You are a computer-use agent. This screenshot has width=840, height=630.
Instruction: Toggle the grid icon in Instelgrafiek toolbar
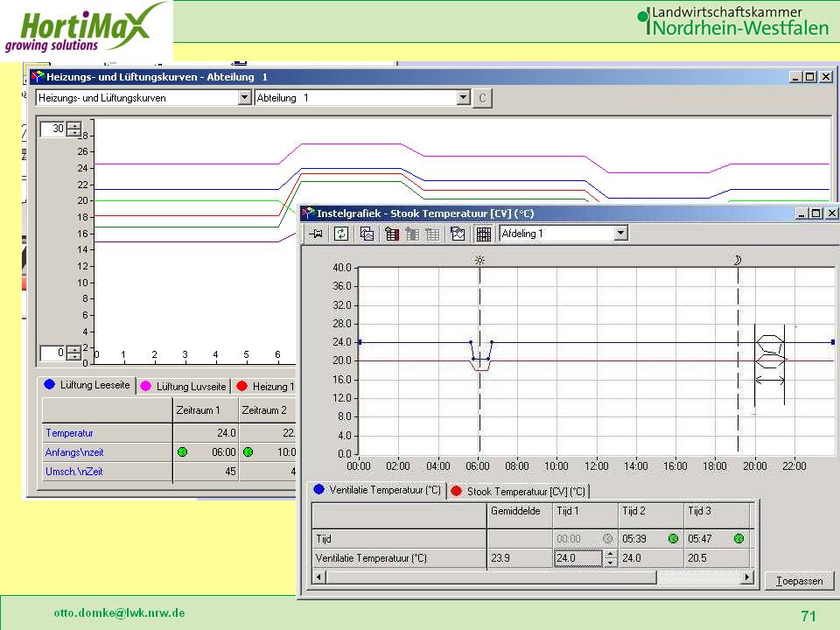click(483, 234)
